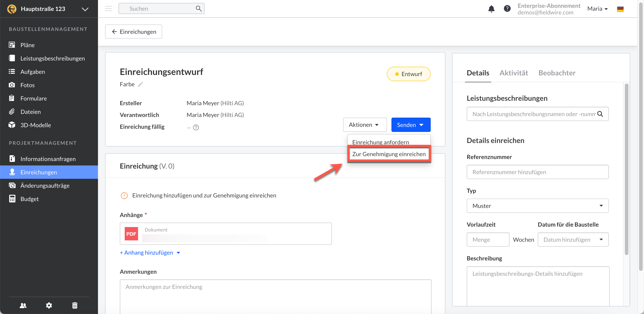The height and width of the screenshot is (314, 644).
Task: Go back to Einreichungen list
Action: click(134, 32)
